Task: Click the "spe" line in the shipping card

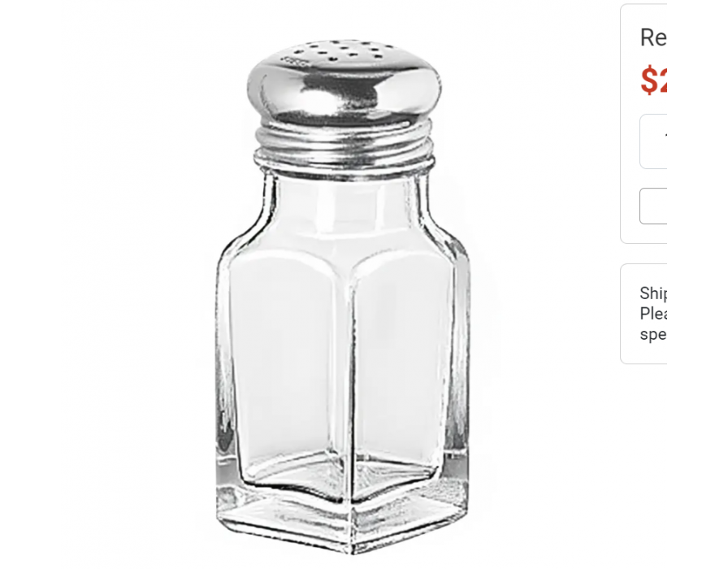Action: click(653, 334)
